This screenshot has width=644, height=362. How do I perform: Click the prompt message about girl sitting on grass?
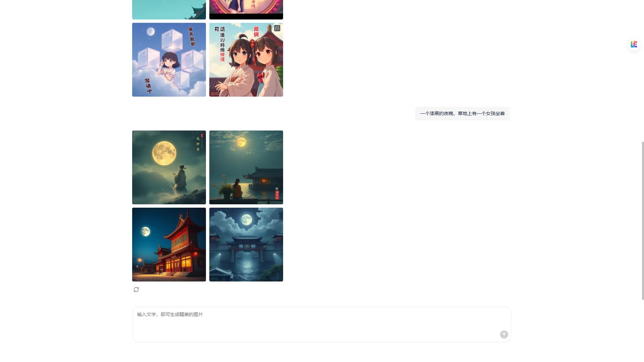point(462,113)
